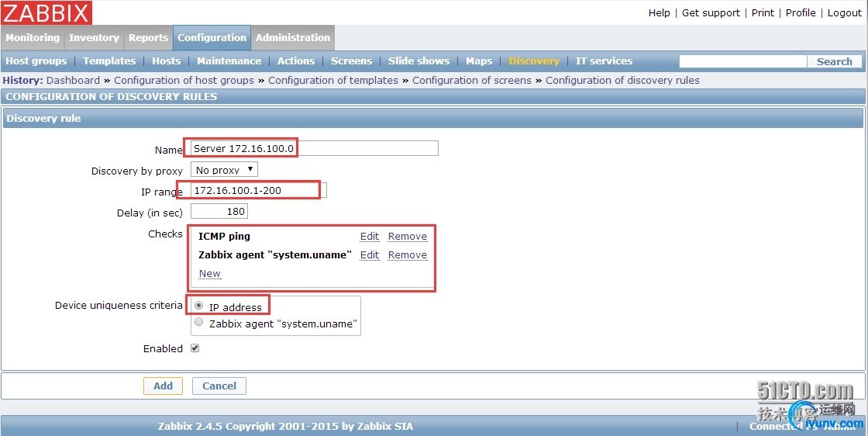868x436 pixels.
Task: Open the Administration tab
Action: click(x=293, y=38)
